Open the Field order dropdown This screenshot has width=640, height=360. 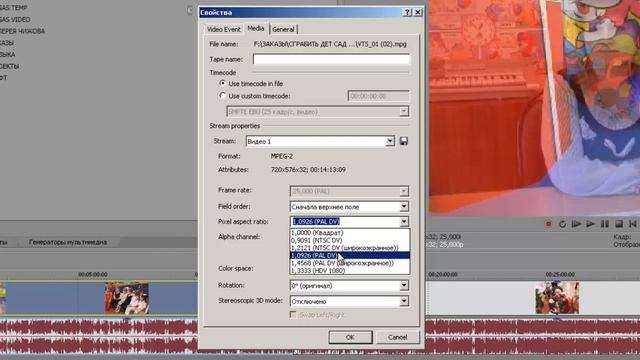(x=349, y=207)
